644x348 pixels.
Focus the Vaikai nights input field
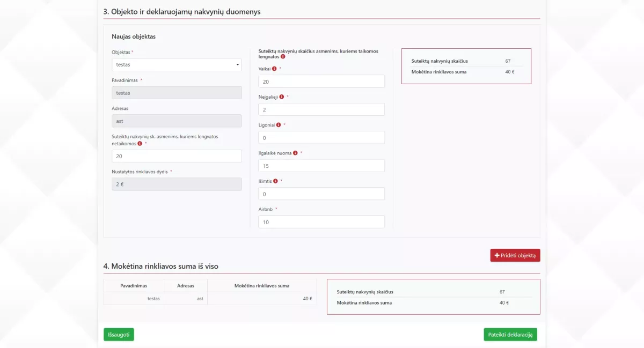pyautogui.click(x=321, y=82)
